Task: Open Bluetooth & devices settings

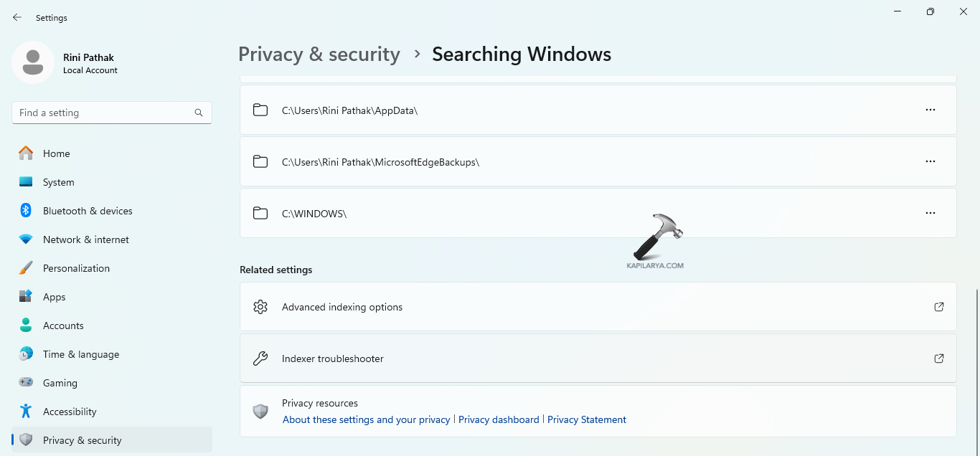Action: click(x=88, y=211)
